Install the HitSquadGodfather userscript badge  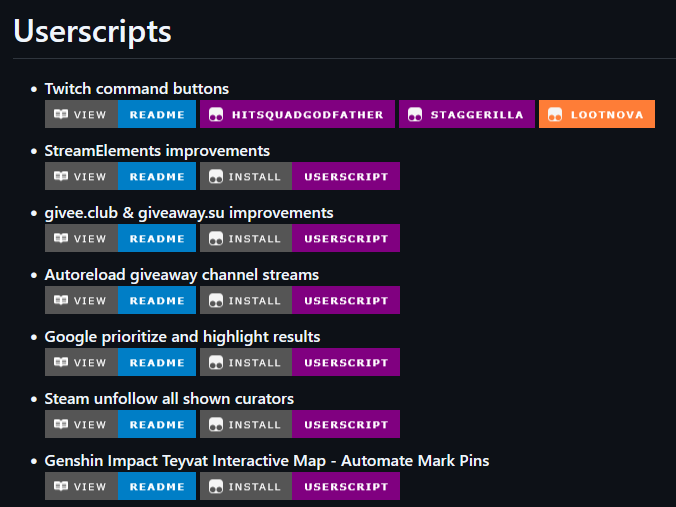point(297,114)
